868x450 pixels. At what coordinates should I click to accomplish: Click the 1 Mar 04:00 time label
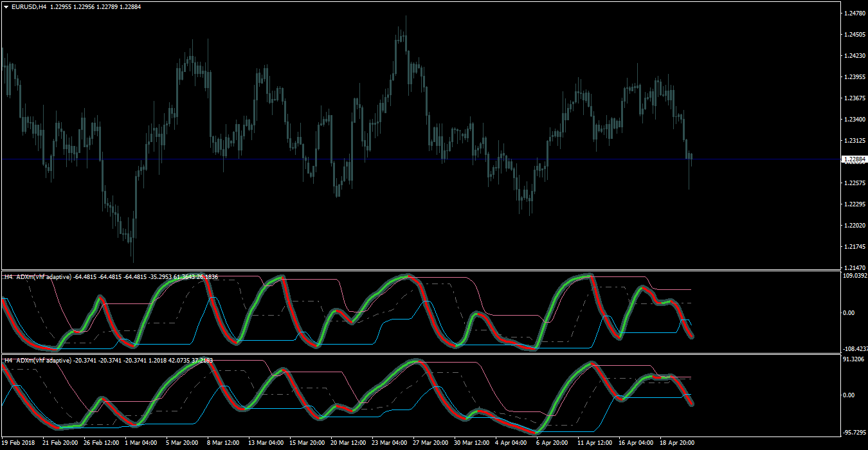[141, 443]
